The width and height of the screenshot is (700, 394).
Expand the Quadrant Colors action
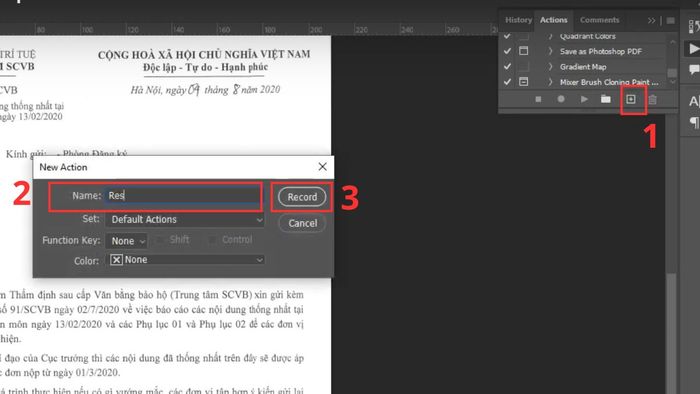coord(550,36)
